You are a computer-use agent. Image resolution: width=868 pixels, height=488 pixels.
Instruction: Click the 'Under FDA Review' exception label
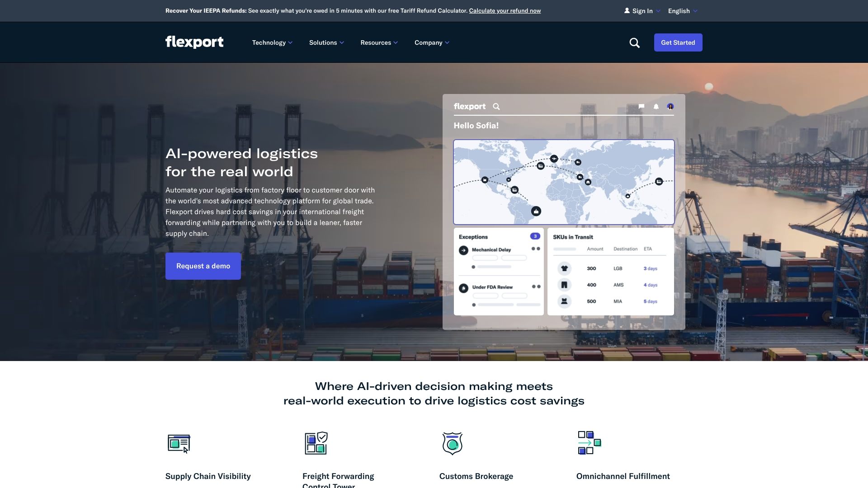pos(492,287)
